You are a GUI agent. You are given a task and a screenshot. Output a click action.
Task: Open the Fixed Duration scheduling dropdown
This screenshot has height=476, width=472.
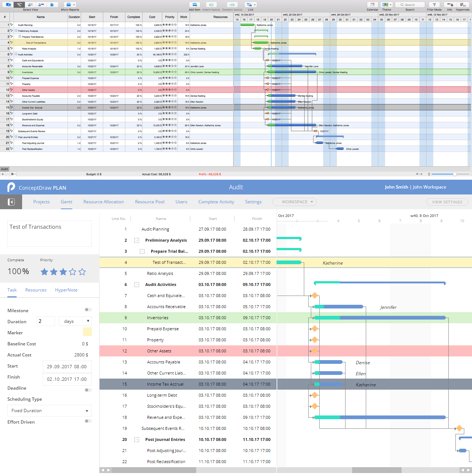click(49, 411)
